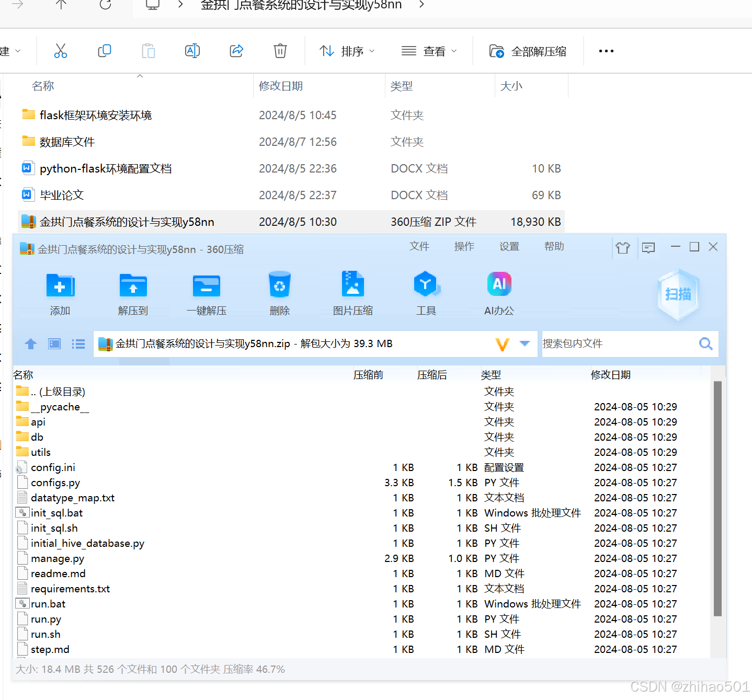Expand the archive path dropdown arrow
752x700 pixels.
pyautogui.click(x=525, y=343)
